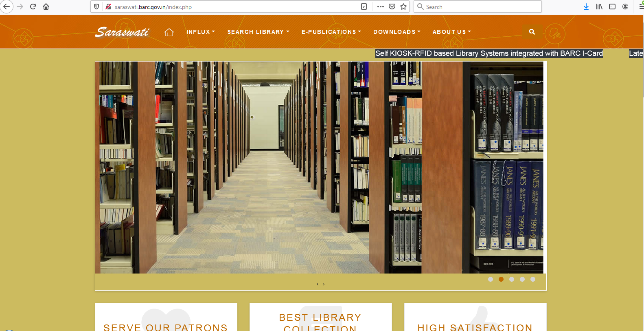Viewport: 644px width, 331px height.
Task: Open HIGH SATISFACTION card
Action: click(x=475, y=317)
